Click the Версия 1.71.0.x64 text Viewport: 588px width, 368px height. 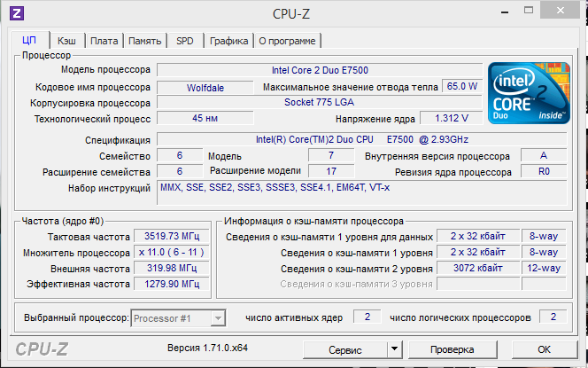207,348
